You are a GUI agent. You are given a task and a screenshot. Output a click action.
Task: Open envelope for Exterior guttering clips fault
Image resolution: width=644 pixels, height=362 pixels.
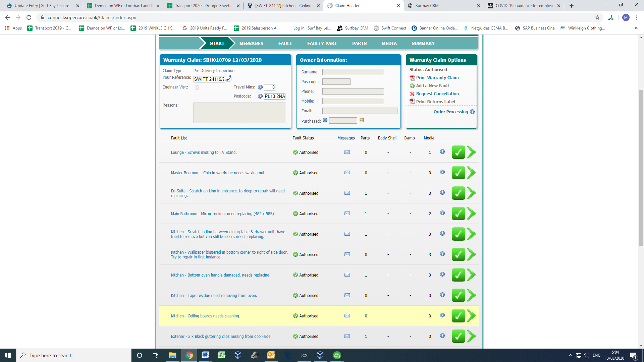[347, 336]
